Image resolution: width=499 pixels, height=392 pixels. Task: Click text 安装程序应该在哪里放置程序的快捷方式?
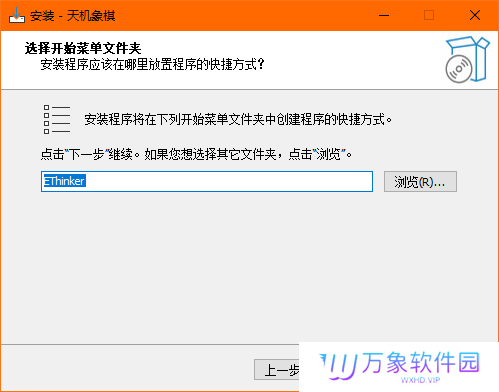(152, 64)
